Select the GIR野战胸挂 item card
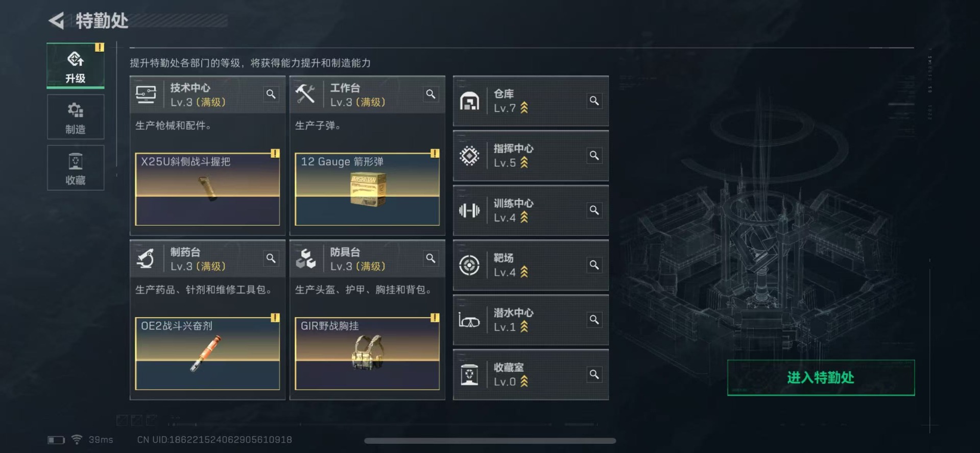 [367, 353]
